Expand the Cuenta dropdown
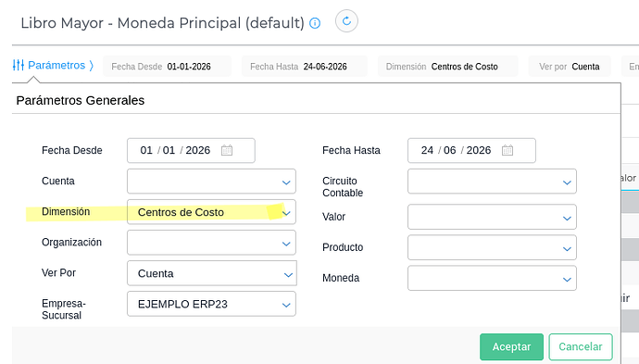The height and width of the screenshot is (364, 639). coord(211,182)
